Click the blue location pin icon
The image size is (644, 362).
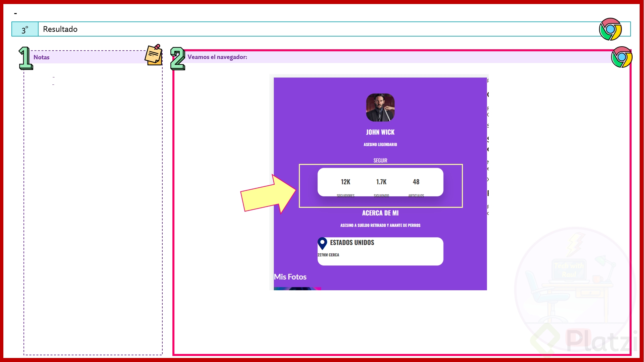[322, 243]
